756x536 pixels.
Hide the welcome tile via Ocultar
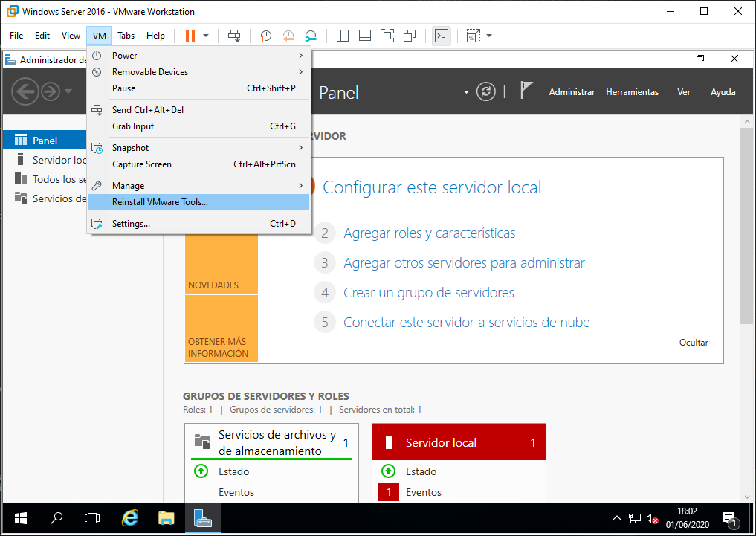[693, 343]
